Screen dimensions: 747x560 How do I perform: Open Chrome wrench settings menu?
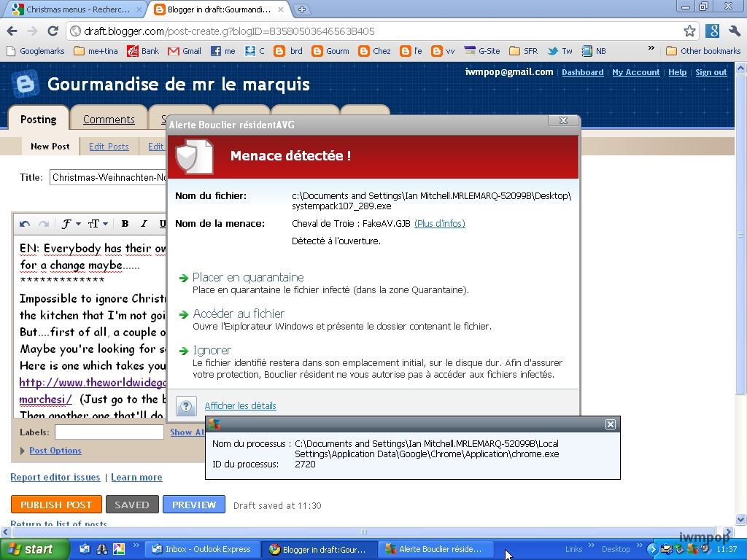[x=734, y=31]
